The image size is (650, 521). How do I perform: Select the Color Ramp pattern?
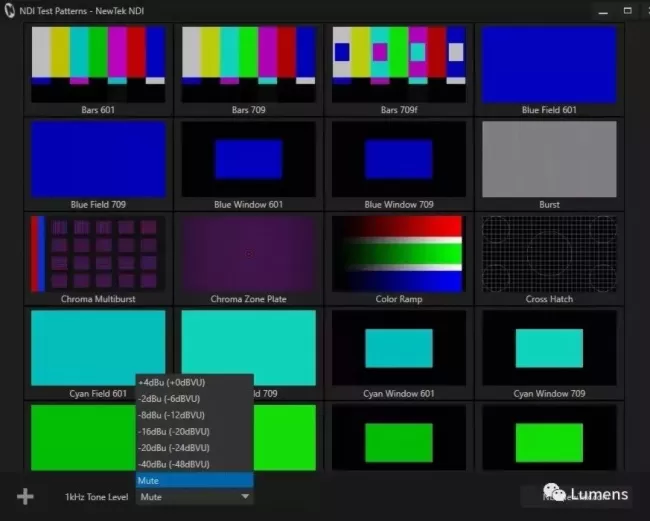pyautogui.click(x=398, y=254)
